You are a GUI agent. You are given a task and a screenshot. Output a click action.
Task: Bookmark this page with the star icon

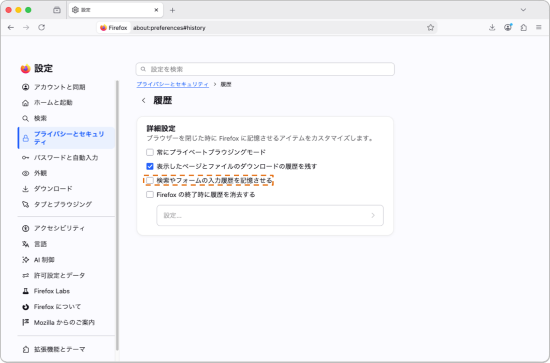pyautogui.click(x=430, y=28)
